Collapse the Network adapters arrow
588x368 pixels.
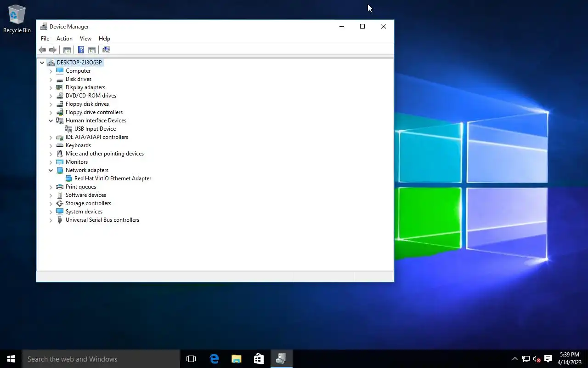pyautogui.click(x=51, y=170)
